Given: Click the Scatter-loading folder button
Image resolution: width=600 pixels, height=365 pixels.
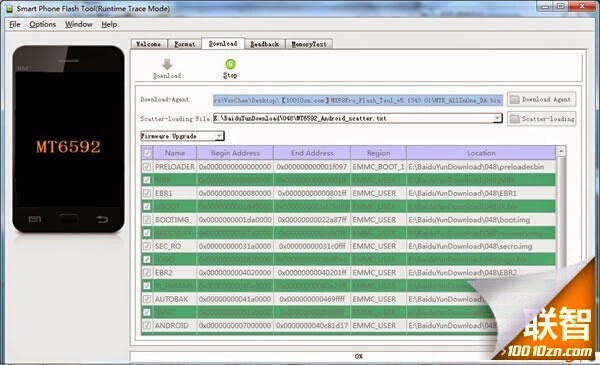Looking at the screenshot, I should click(x=541, y=119).
